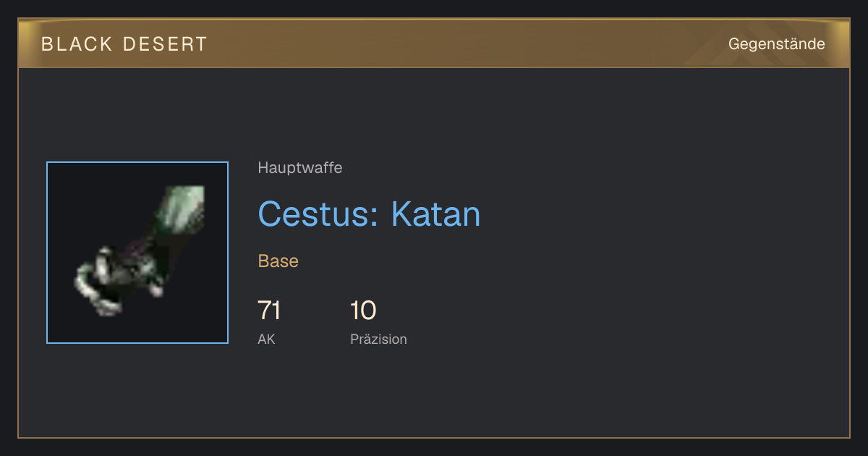This screenshot has width=868, height=456.
Task: Click the AK stat label
Action: (x=266, y=339)
